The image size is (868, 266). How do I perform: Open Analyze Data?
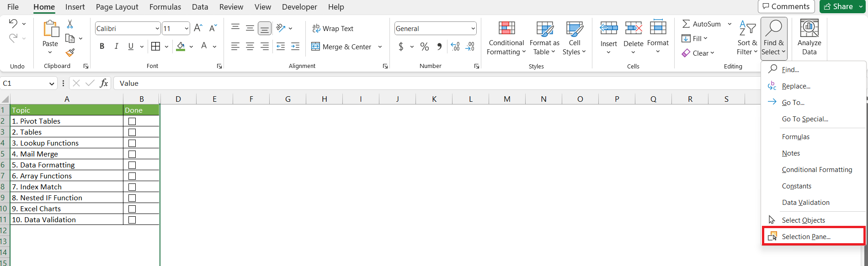(x=809, y=37)
